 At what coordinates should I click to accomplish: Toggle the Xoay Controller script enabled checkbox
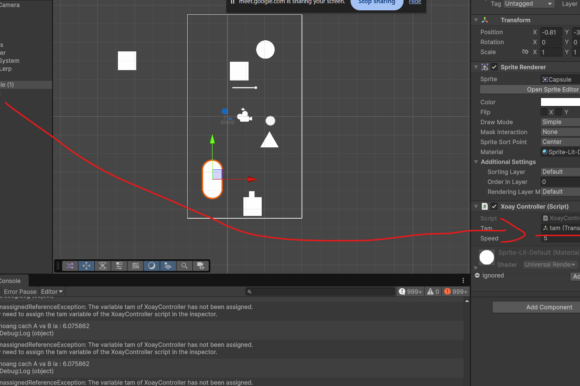tap(494, 206)
